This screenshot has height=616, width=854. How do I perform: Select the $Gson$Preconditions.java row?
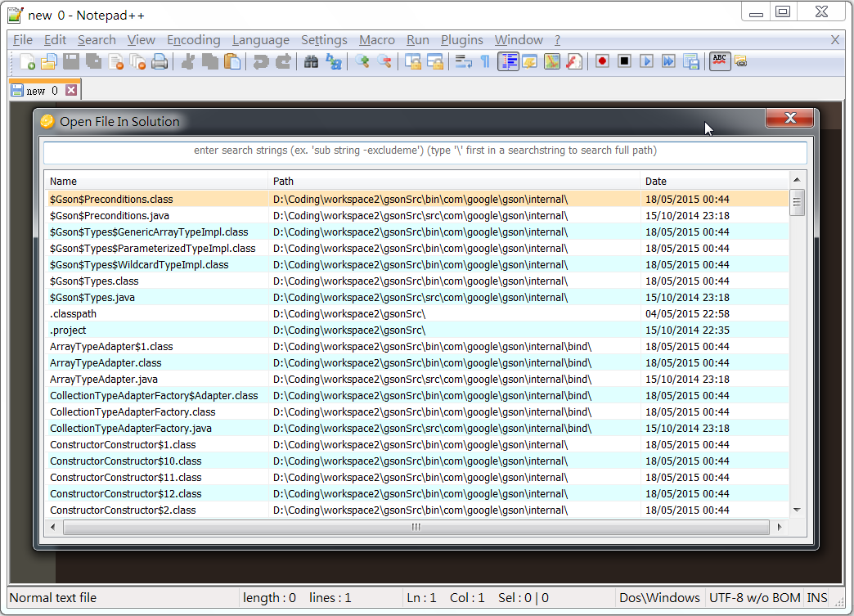418,216
